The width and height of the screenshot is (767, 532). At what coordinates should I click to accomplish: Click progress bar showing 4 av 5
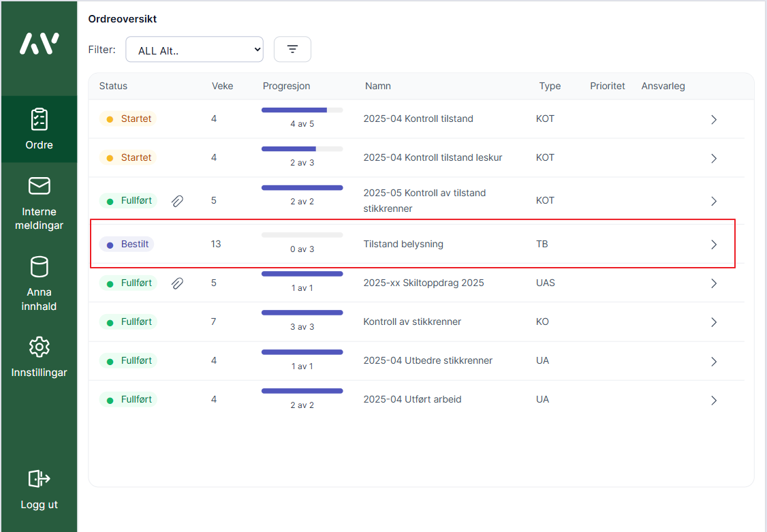pyautogui.click(x=302, y=110)
